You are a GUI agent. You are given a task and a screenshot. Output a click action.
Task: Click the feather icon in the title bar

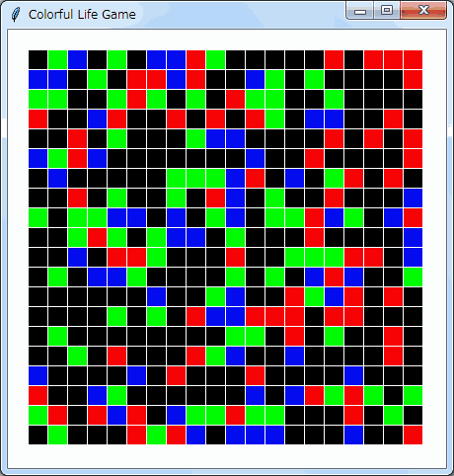[16, 15]
